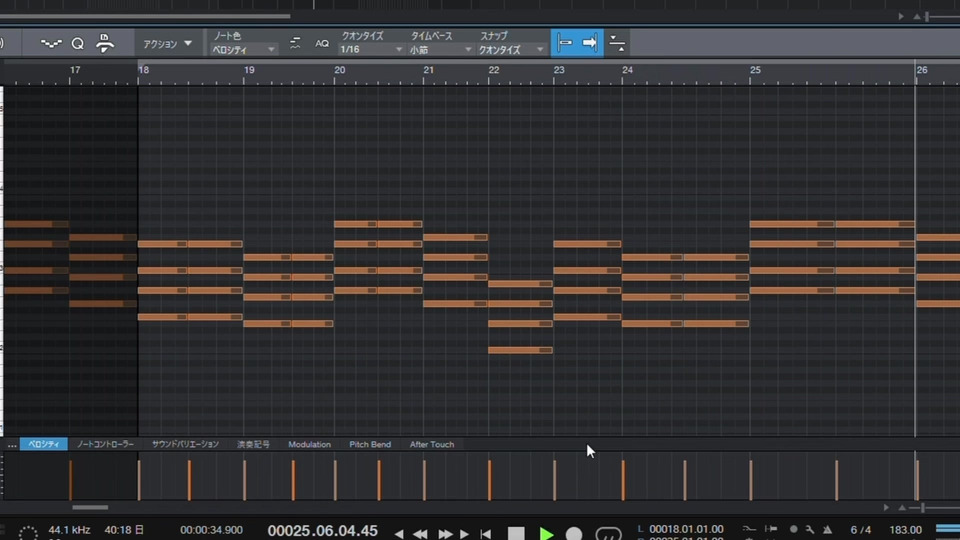Toggle the snap-to-grid button
Screen dimensions: 960x540
tap(564, 43)
